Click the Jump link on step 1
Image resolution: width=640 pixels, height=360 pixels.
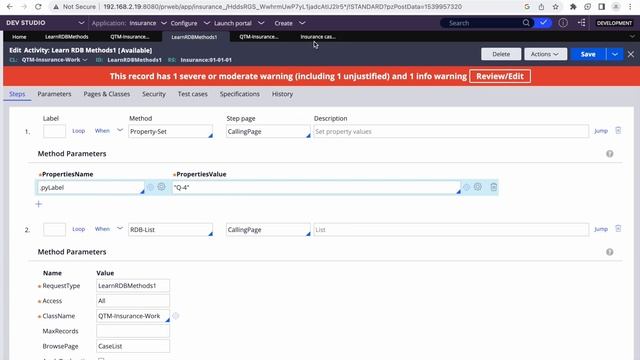[x=601, y=131]
